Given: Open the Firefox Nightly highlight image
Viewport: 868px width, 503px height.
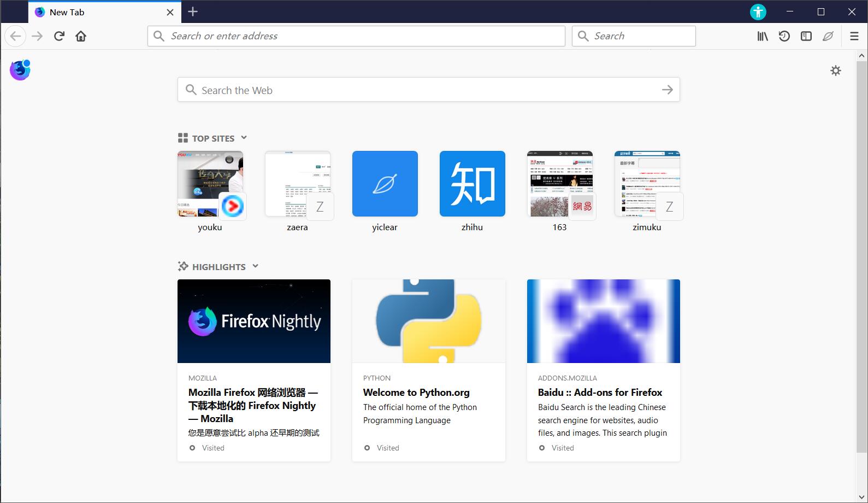Looking at the screenshot, I should coord(254,321).
